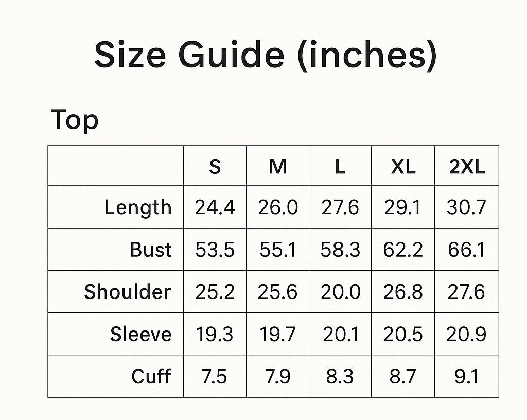
Task: Click the L size column header
Action: point(340,167)
